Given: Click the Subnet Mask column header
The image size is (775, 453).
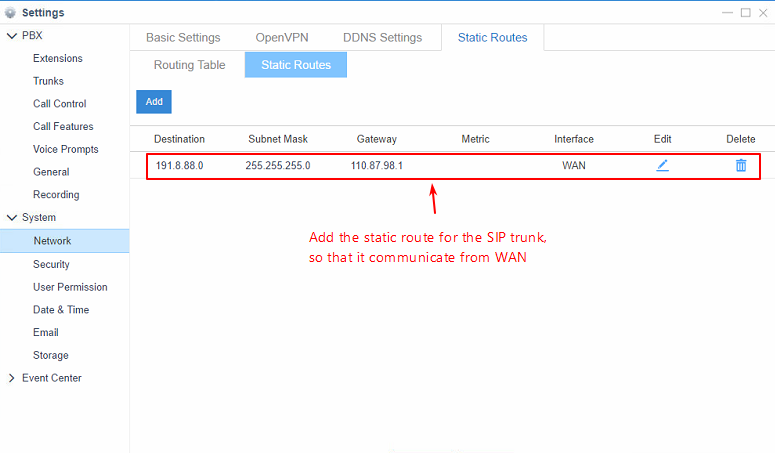Looking at the screenshot, I should point(278,139).
